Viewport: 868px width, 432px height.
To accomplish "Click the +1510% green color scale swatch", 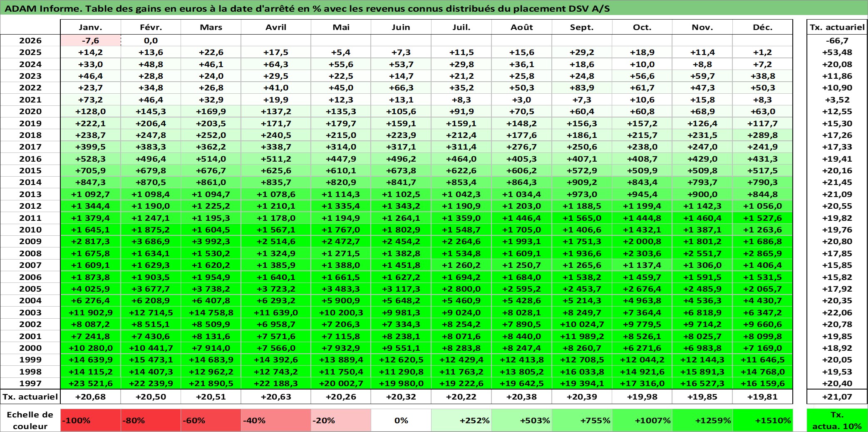I will pyautogui.click(x=763, y=420).
